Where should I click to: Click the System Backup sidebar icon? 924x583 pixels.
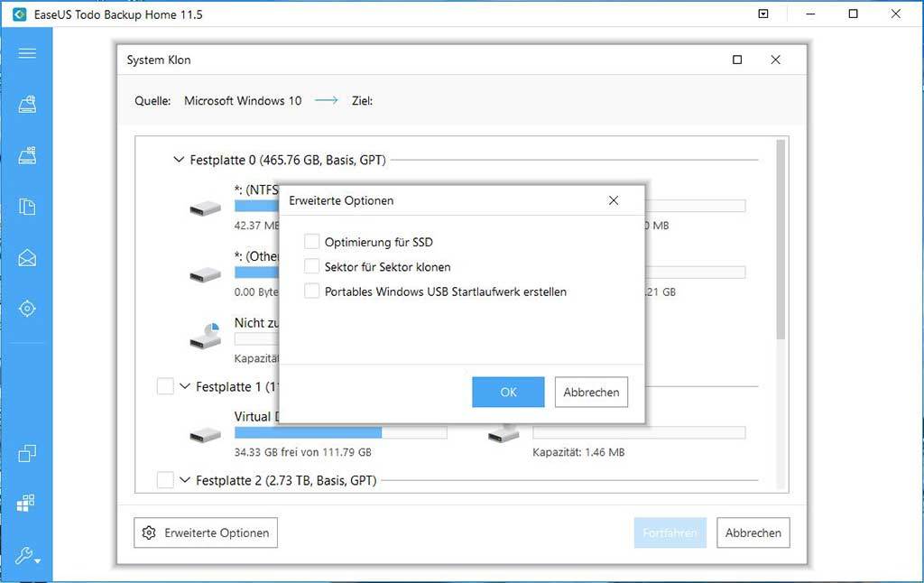click(27, 155)
